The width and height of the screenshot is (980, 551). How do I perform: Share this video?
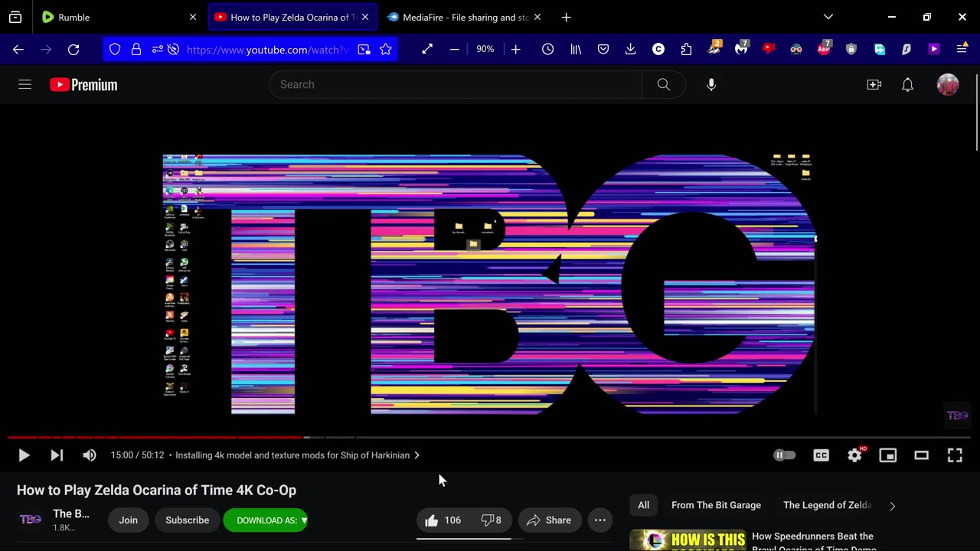pyautogui.click(x=550, y=520)
